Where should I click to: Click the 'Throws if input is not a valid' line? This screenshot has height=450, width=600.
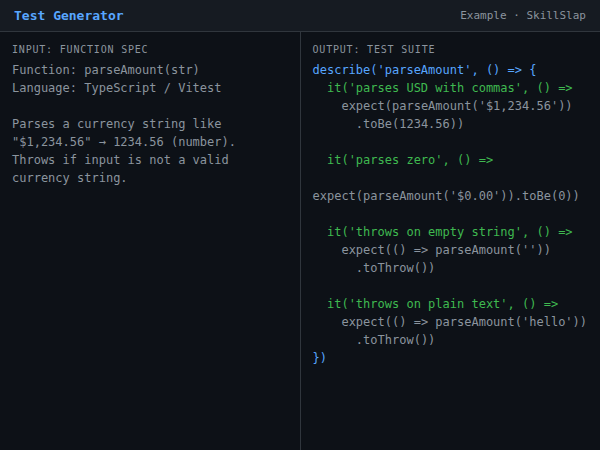click(x=116, y=160)
